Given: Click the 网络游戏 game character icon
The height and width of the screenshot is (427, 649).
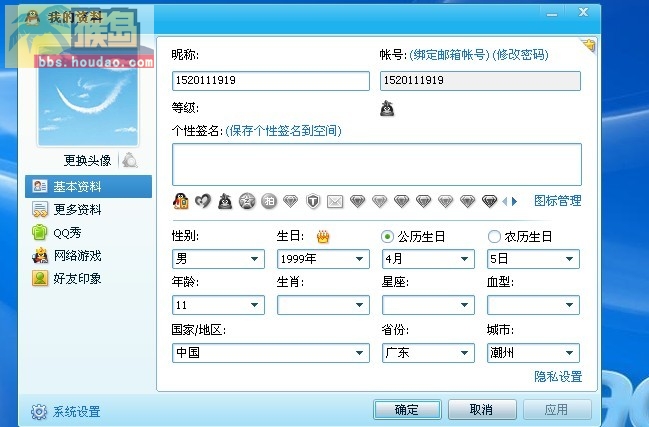Looking at the screenshot, I should 40,256.
